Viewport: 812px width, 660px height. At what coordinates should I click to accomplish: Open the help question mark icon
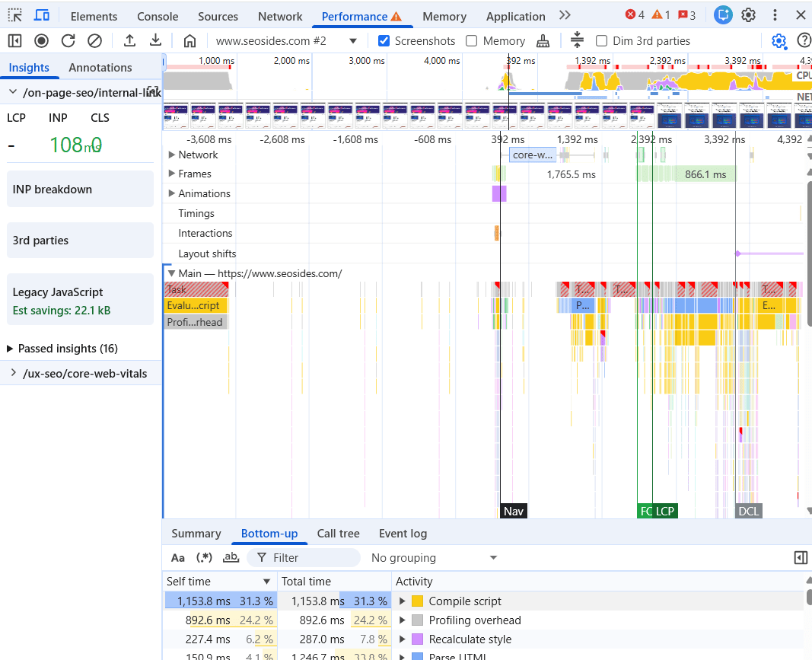coord(804,40)
